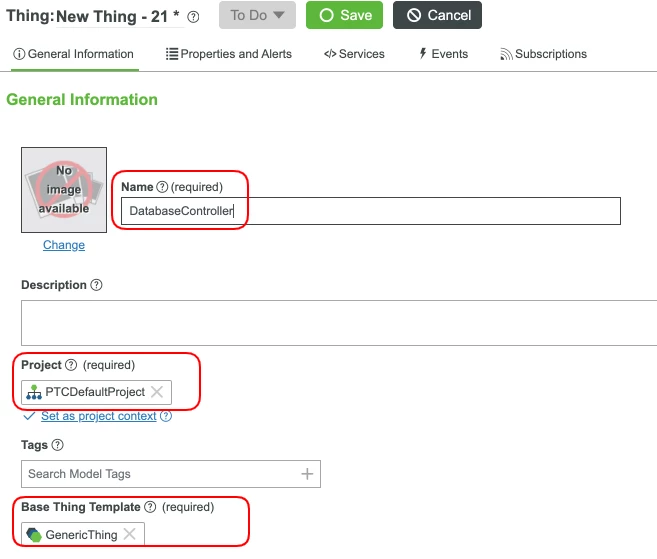This screenshot has width=657, height=559.
Task: Open help icon beside Name label
Action: coord(162,187)
